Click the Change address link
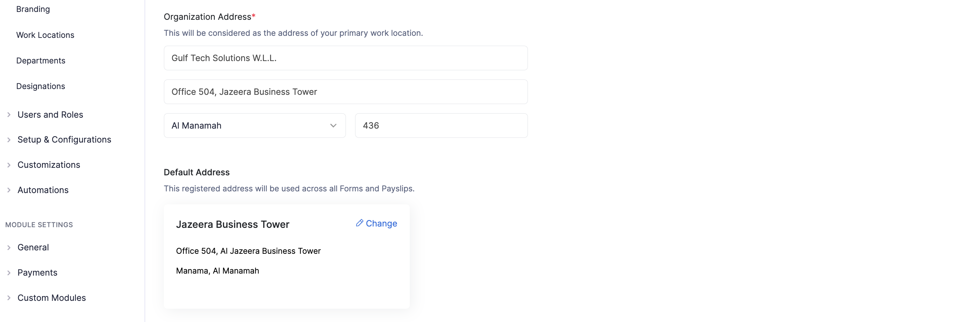980x322 pixels. pos(381,223)
